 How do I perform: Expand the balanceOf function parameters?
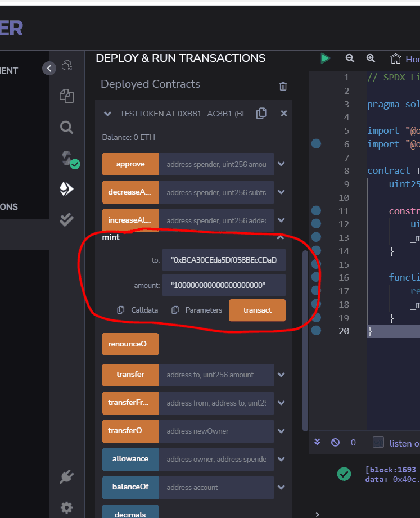click(x=281, y=487)
